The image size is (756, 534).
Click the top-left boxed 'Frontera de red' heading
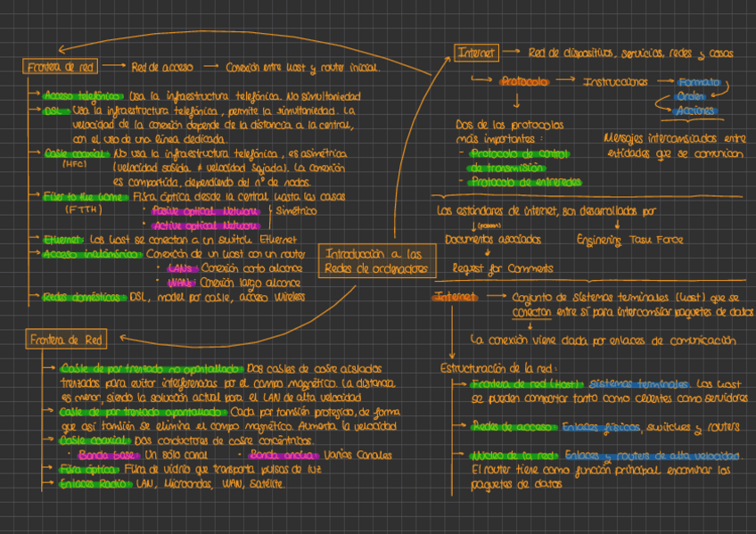[x=60, y=67]
